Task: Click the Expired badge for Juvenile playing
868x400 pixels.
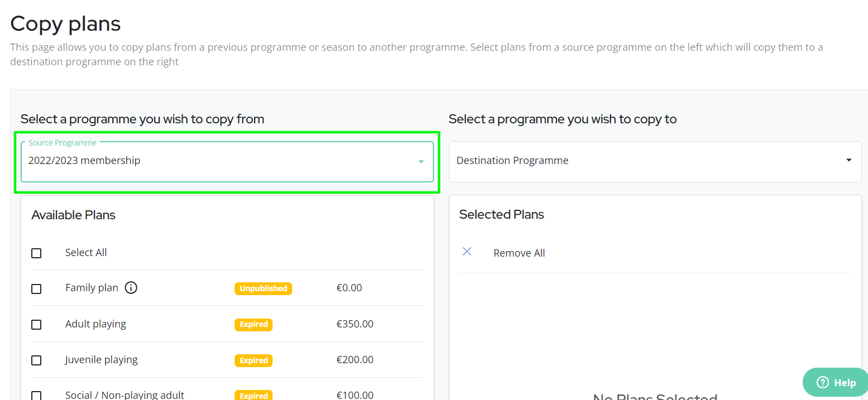Action: tap(254, 360)
